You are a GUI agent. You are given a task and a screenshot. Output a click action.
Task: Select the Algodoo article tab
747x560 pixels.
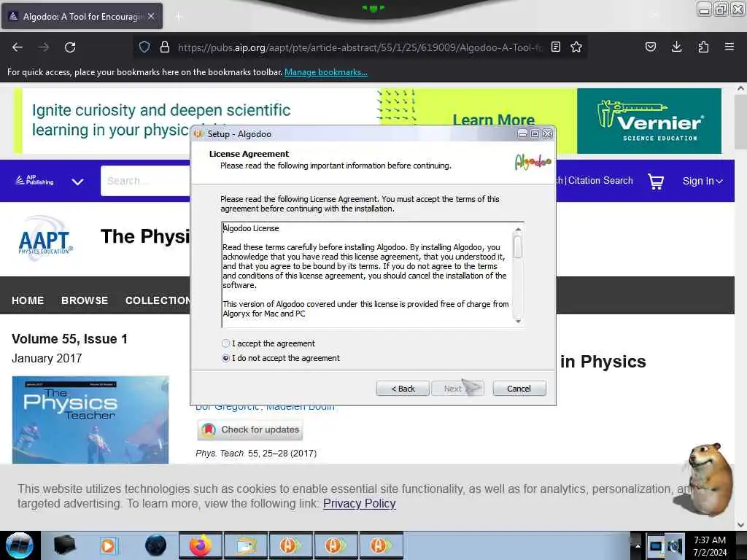[82, 16]
